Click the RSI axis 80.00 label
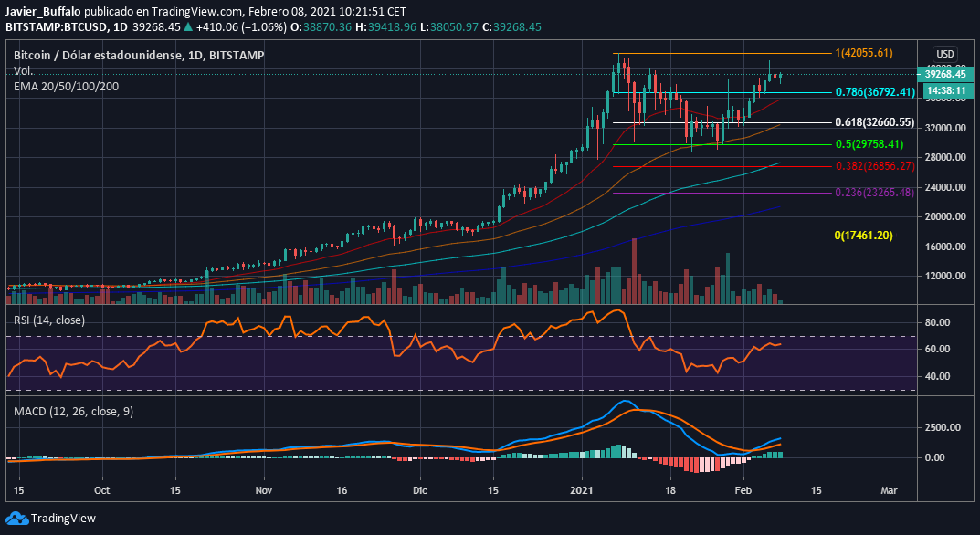The height and width of the screenshot is (535, 980). point(937,322)
